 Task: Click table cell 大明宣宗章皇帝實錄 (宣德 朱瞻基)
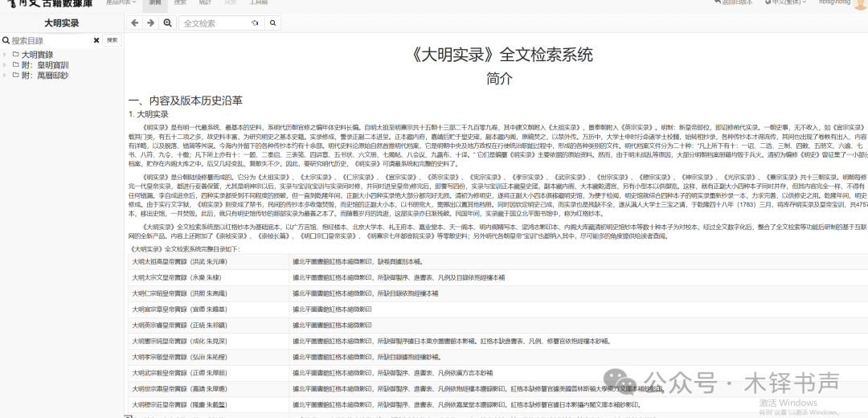[x=209, y=309]
